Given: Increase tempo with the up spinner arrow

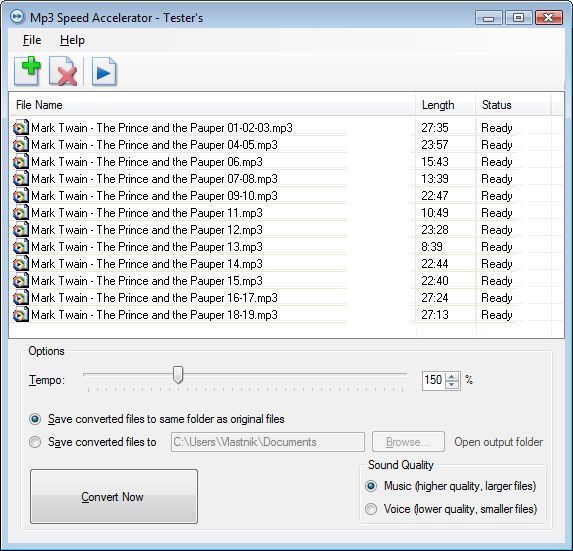Looking at the screenshot, I should (x=452, y=376).
